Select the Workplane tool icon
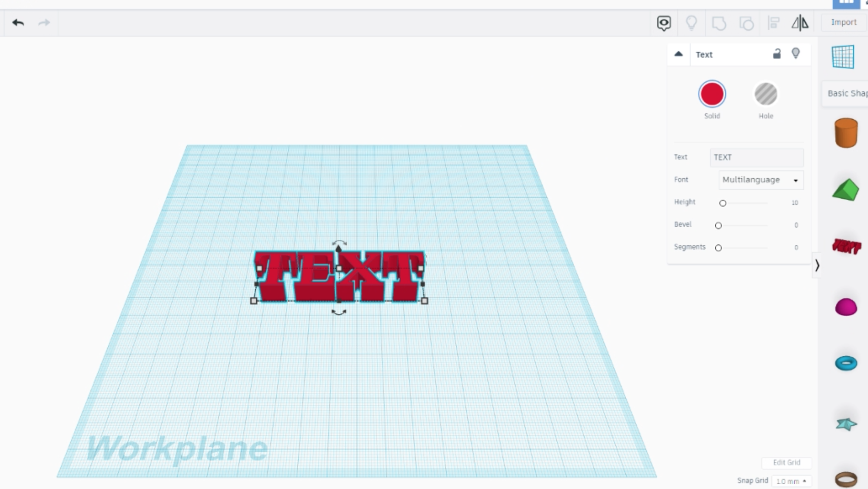 tap(843, 57)
